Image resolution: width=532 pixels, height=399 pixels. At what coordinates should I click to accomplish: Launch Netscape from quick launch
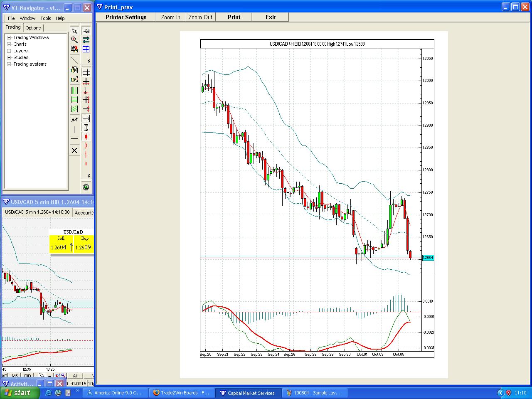(58, 392)
